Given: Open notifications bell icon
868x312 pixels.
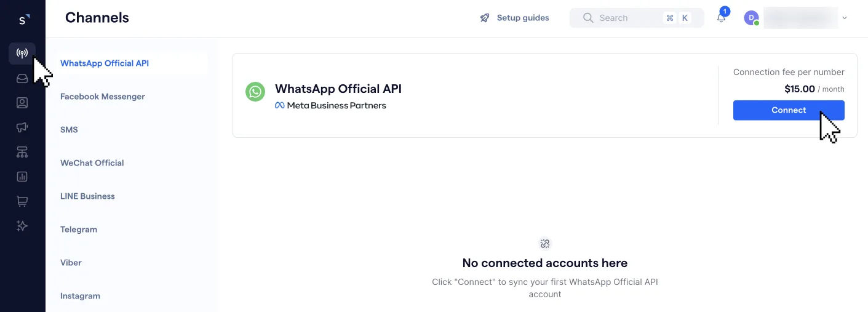Looking at the screenshot, I should [x=722, y=18].
